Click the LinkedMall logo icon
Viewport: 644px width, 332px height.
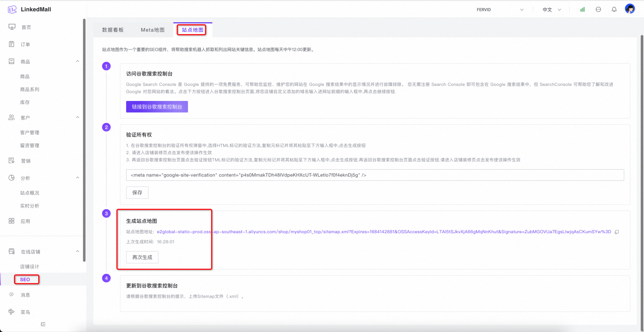[x=12, y=9]
